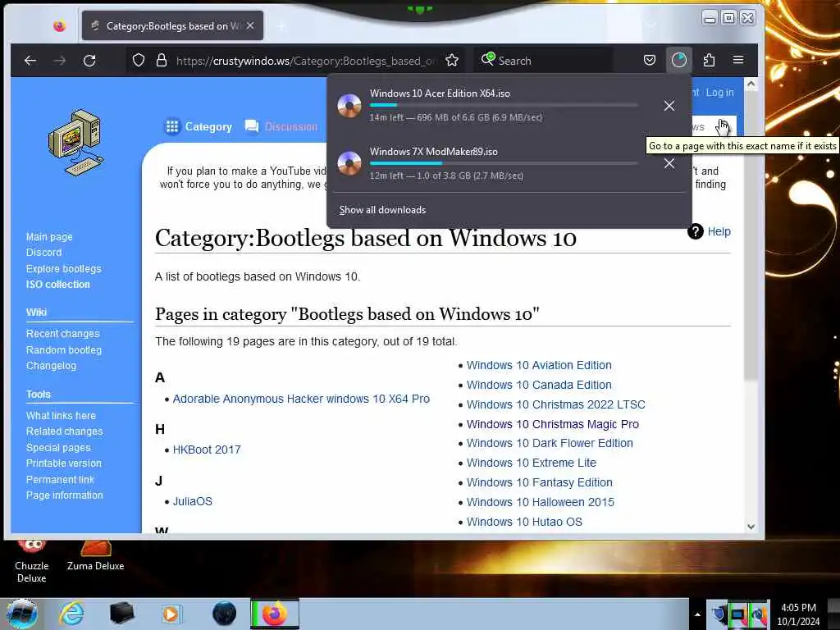
Task: Open Adorable Anonymous Hacker windows 10 X64 Pro
Action: tap(301, 399)
